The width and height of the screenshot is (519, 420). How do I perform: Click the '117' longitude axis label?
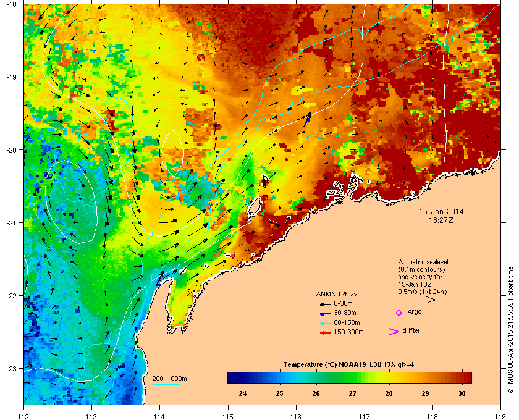pos(365,416)
